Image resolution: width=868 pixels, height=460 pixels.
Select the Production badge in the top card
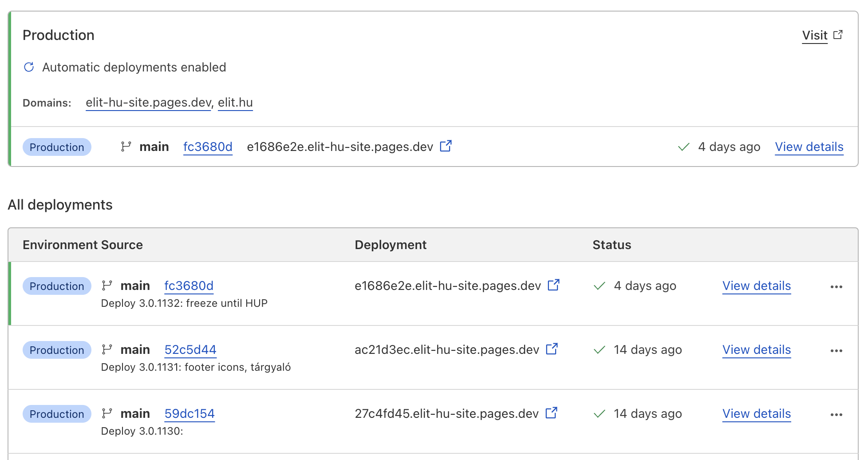click(57, 147)
